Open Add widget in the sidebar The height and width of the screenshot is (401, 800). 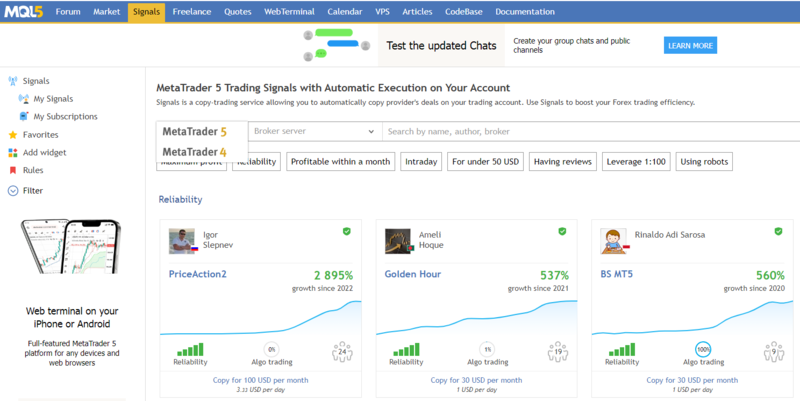coord(44,153)
